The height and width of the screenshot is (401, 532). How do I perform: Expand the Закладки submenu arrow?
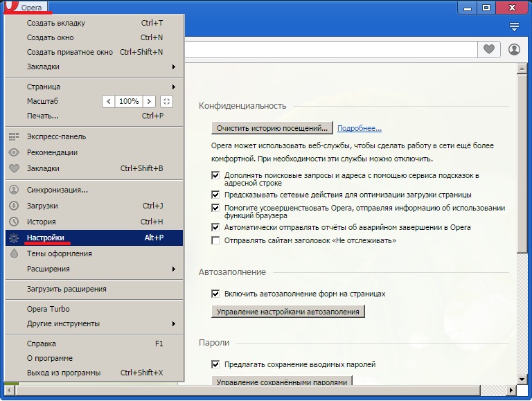tap(173, 67)
